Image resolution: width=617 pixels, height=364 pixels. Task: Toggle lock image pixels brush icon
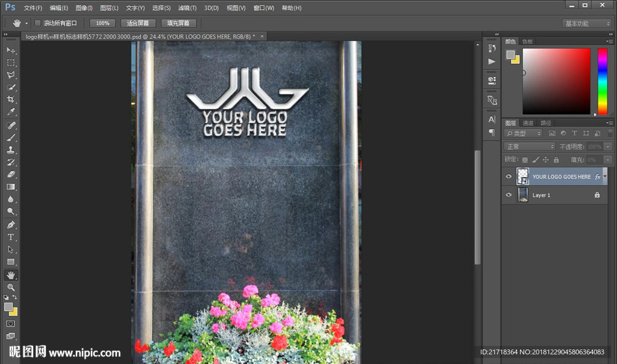tap(535, 160)
